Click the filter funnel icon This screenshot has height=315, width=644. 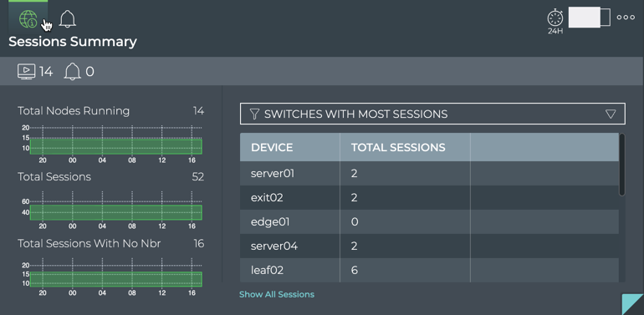254,114
